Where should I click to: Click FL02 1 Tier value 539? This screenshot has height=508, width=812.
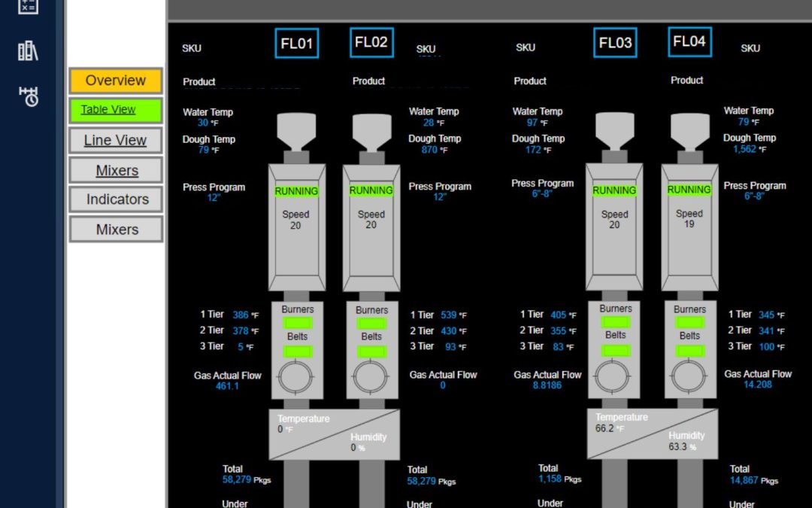pyautogui.click(x=448, y=315)
